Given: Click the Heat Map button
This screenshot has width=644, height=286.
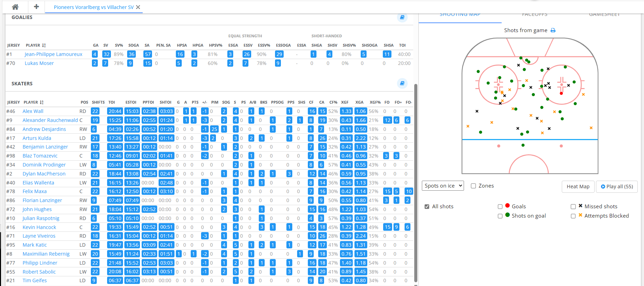Looking at the screenshot, I should point(578,187).
